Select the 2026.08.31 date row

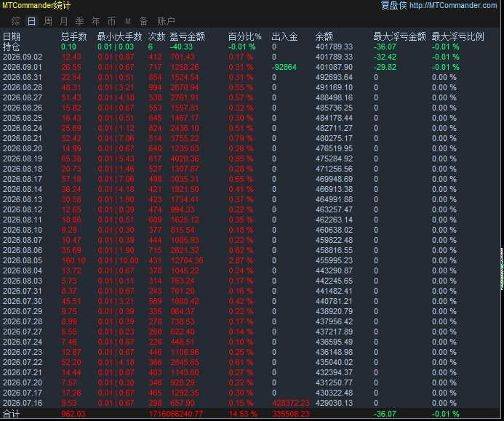(23, 78)
